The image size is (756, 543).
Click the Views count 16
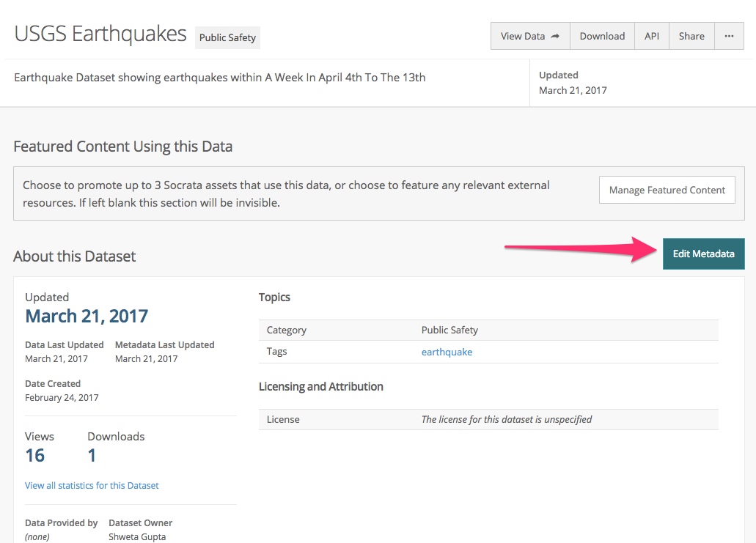click(34, 455)
